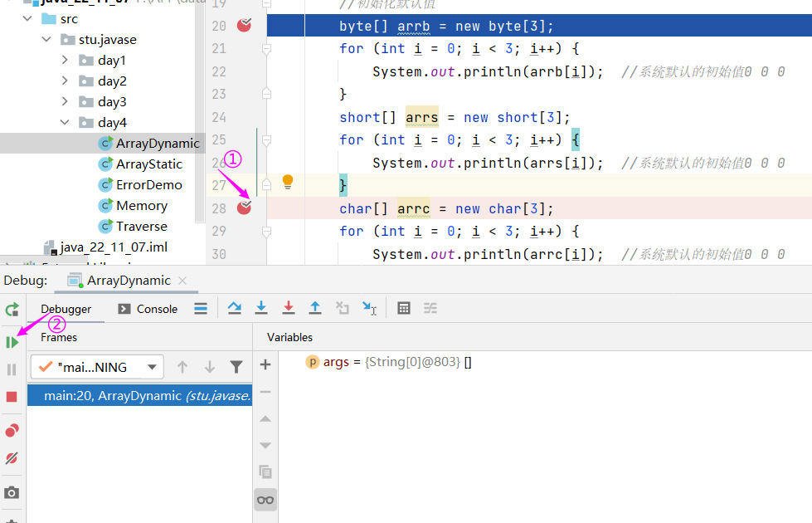Select previous frame up arrow

pyautogui.click(x=182, y=367)
